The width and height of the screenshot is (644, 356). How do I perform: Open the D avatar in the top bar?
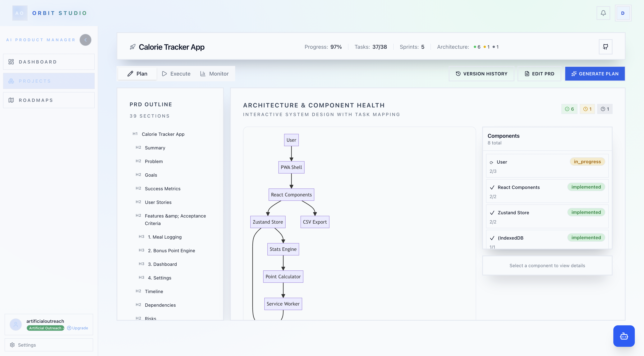click(x=623, y=13)
